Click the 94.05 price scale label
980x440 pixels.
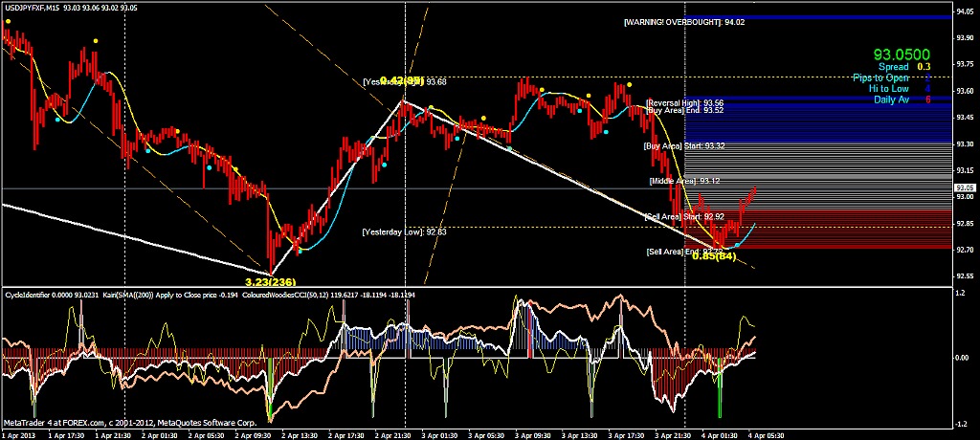[964, 11]
